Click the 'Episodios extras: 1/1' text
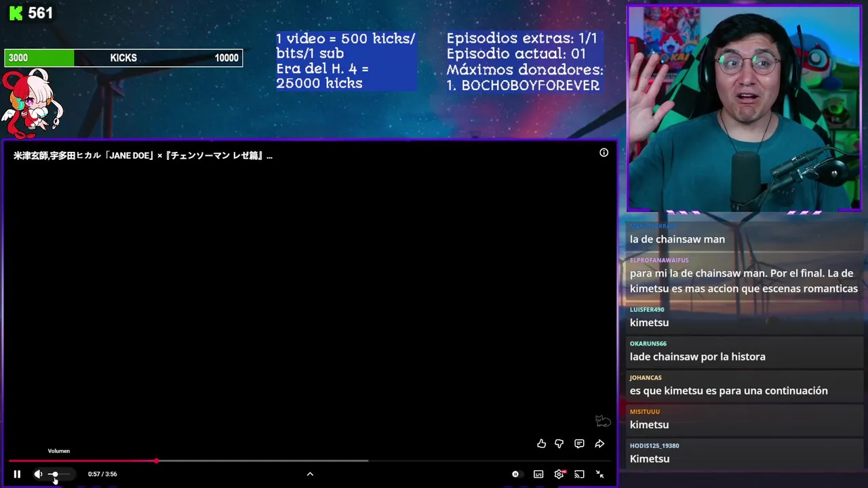Image resolution: width=868 pixels, height=488 pixels. (x=521, y=39)
